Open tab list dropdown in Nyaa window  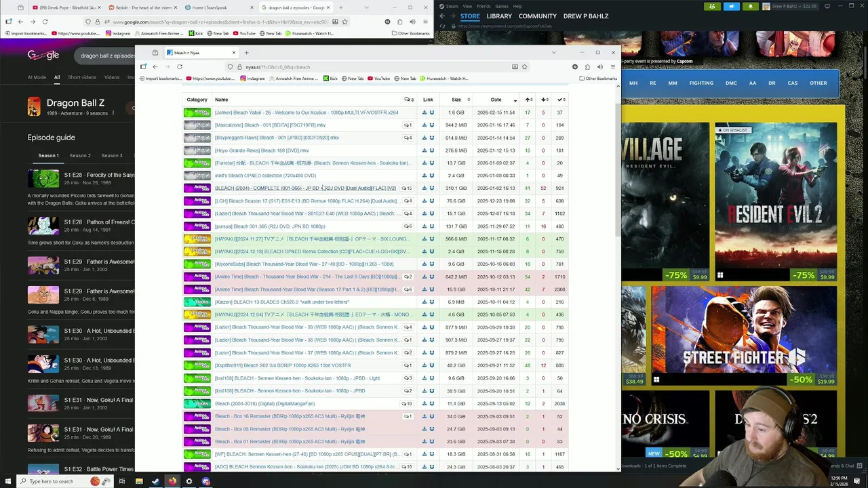click(x=553, y=52)
